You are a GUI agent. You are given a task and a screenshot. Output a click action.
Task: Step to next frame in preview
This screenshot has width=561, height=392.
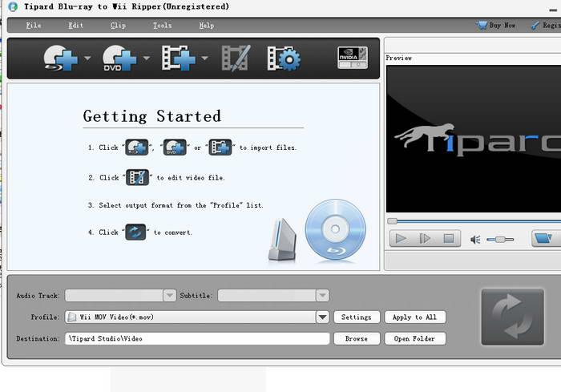(x=424, y=238)
